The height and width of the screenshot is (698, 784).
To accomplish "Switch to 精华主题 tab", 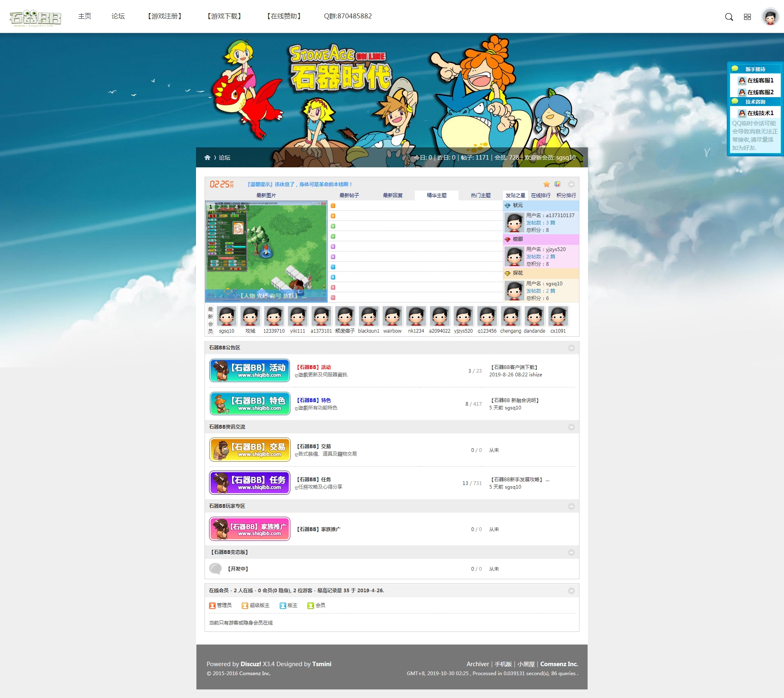I will point(437,196).
